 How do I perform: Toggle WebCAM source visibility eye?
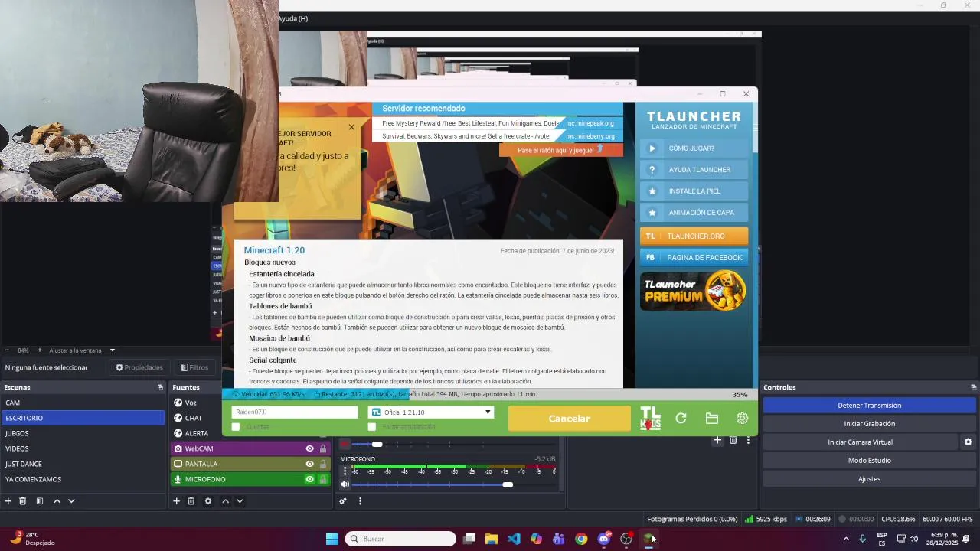309,448
